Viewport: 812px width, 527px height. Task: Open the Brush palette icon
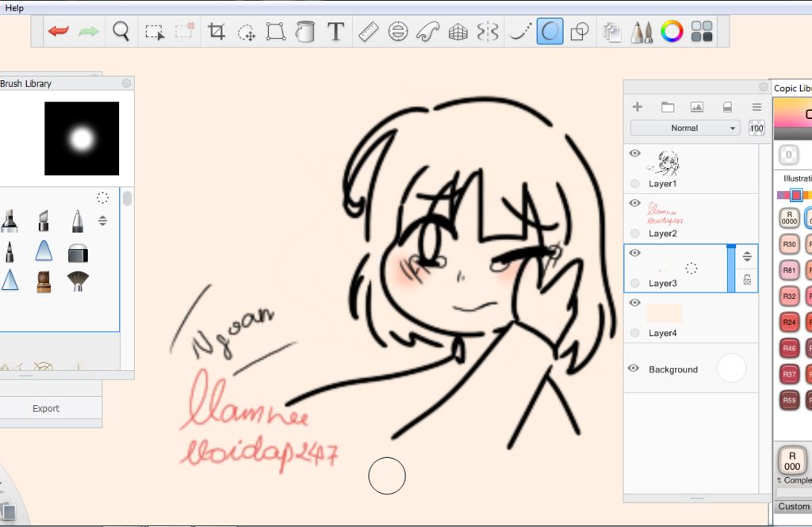(x=642, y=32)
